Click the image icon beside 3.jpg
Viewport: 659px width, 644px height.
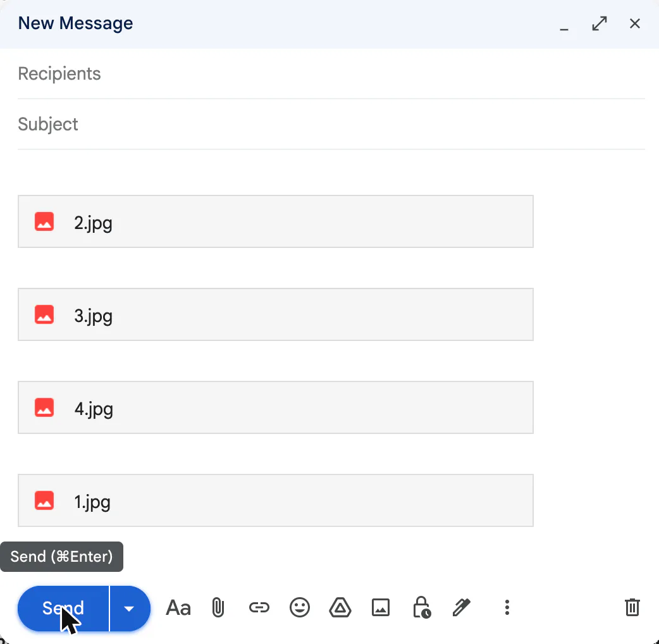tap(44, 314)
